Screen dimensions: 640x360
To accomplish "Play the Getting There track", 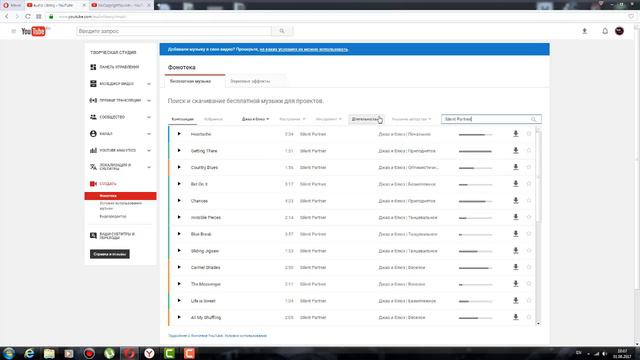I will 179,151.
